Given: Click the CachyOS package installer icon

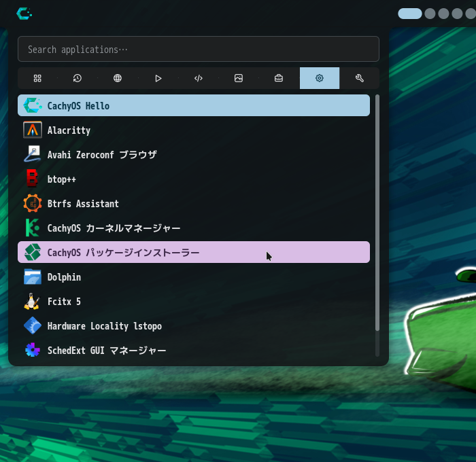Looking at the screenshot, I should [33, 252].
